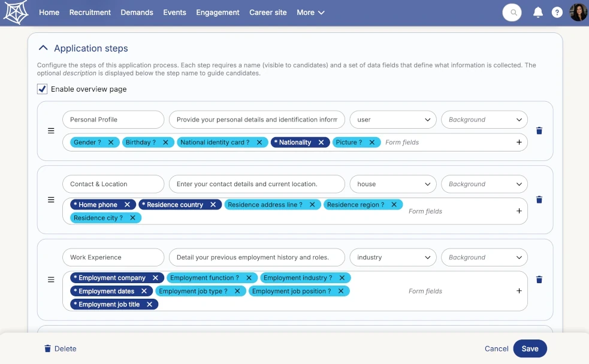Viewport: 589px width, 364px height.
Task: Open the help question mark icon
Action: pyautogui.click(x=557, y=13)
